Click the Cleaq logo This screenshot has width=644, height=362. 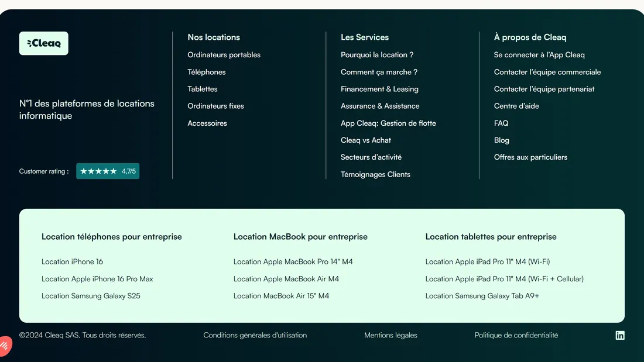44,43
